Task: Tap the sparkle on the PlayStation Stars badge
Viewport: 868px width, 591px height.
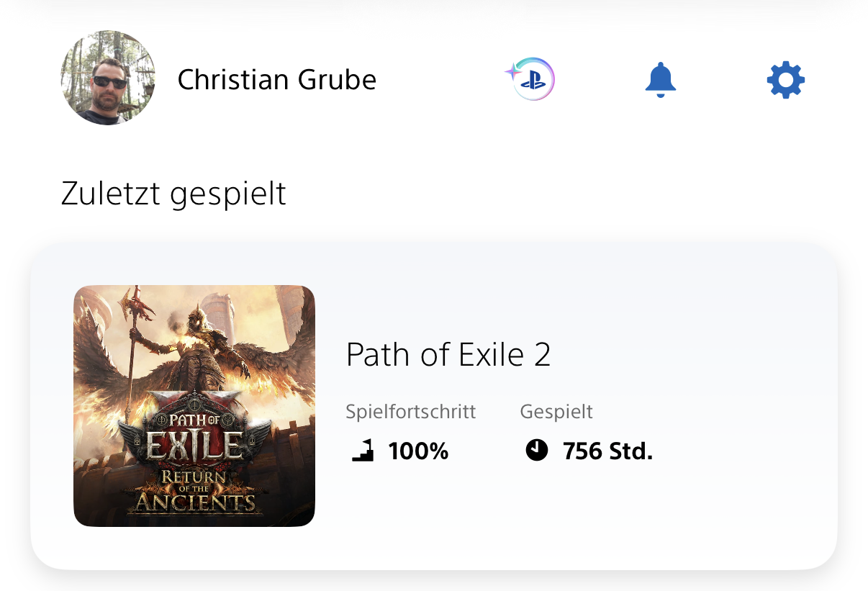Action: (513, 71)
